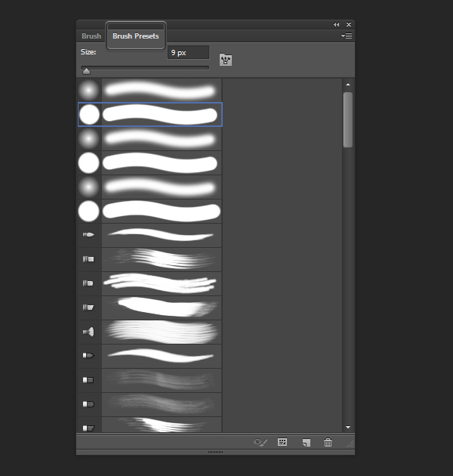Pick the Round Curve bristle brush with the multi-strand stroke
The width and height of the screenshot is (453, 476).
150,283
